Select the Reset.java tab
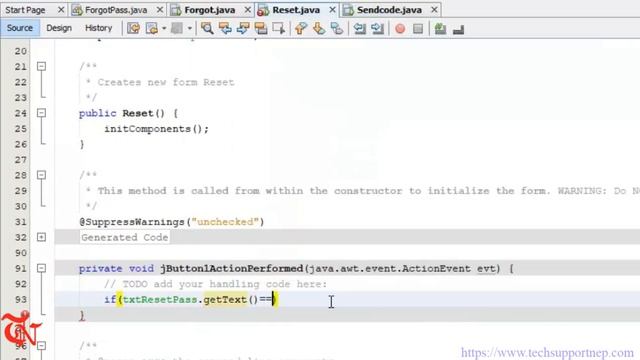 coord(296,10)
